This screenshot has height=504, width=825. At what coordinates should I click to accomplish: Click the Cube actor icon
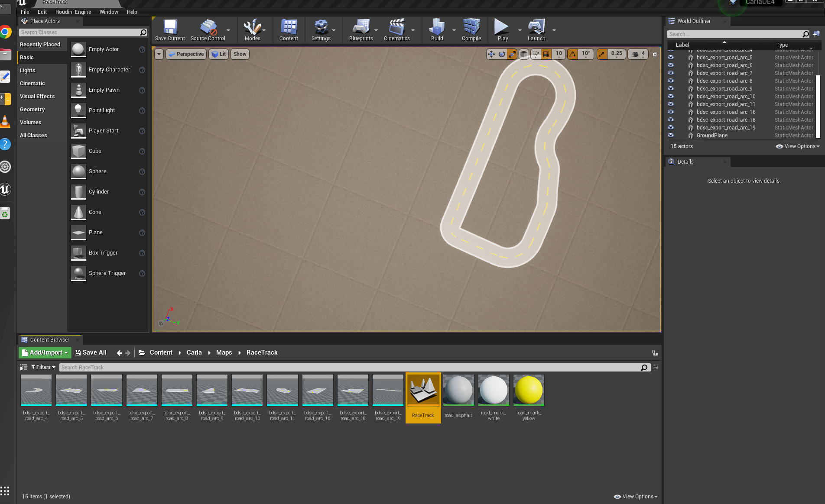[x=78, y=151]
